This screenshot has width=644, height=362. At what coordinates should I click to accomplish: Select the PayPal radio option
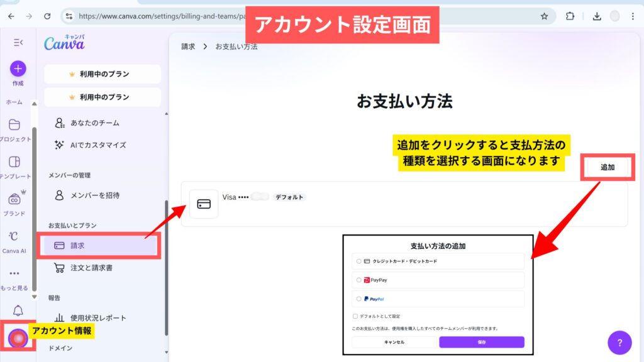358,299
